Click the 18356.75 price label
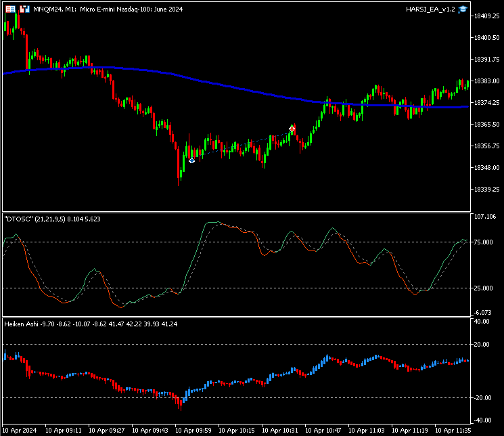504x436 pixels. tap(486, 146)
